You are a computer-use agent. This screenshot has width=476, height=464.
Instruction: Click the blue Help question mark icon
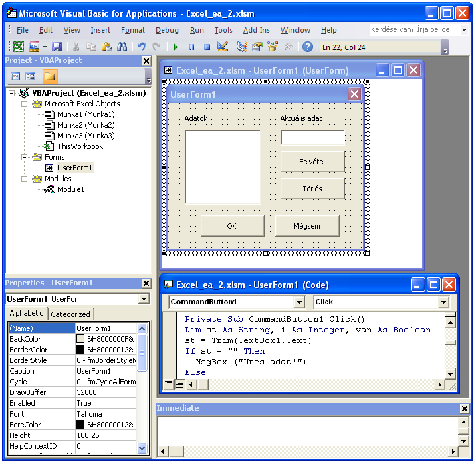308,47
